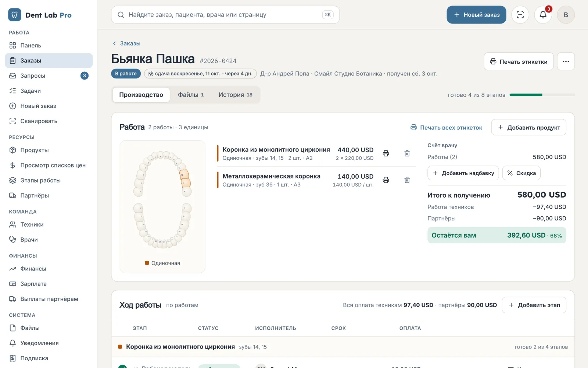Print label for metal-ceramic crown item

pyautogui.click(x=386, y=180)
